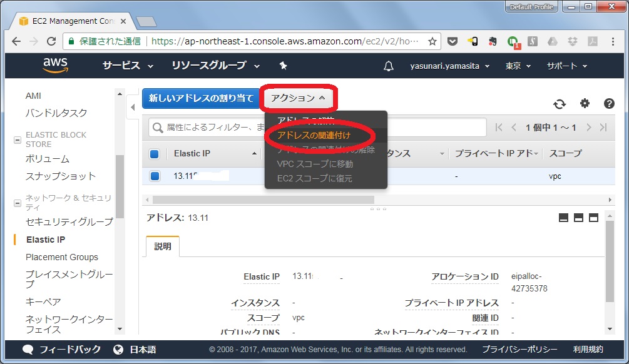Refresh the Elastic IP list
The width and height of the screenshot is (629, 364).
[x=560, y=104]
